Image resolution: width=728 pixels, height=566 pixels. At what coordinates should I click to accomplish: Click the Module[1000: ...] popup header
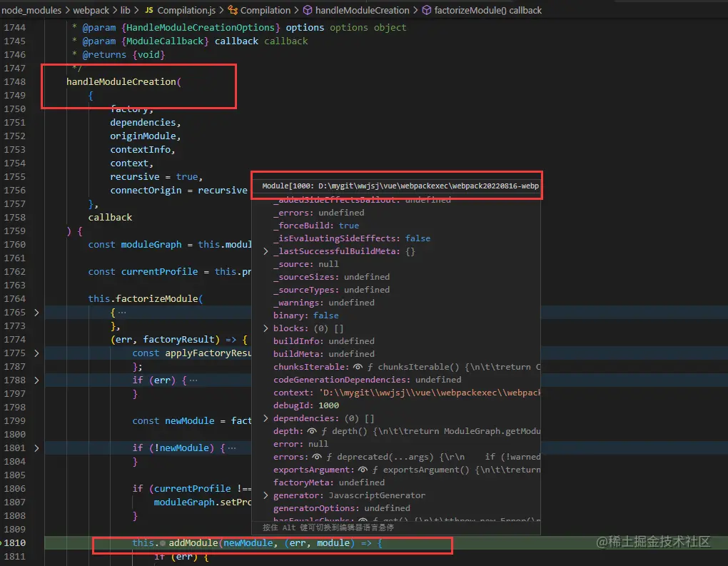(400, 186)
